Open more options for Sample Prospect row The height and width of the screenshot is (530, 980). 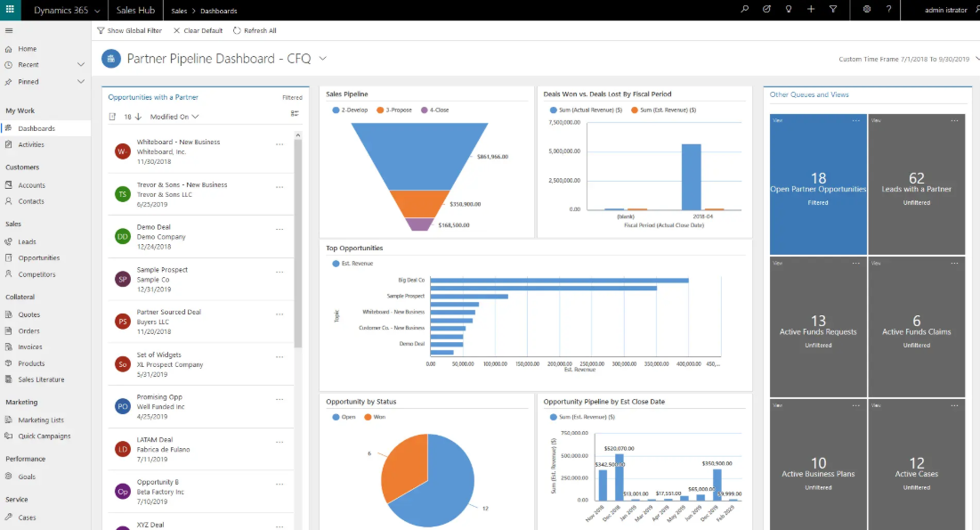pos(279,273)
